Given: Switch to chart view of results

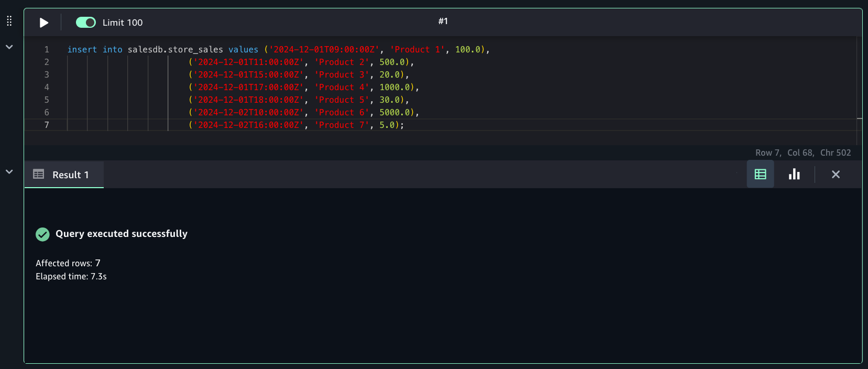Looking at the screenshot, I should (x=794, y=174).
